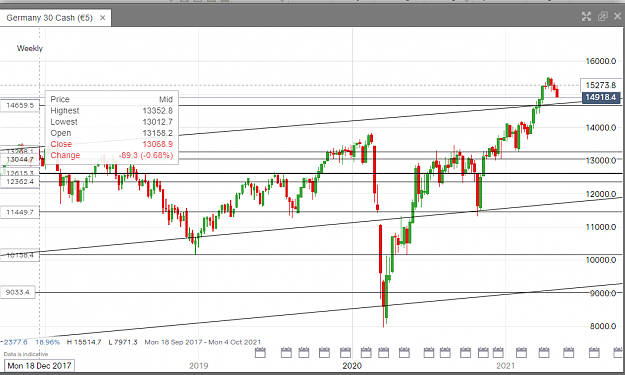Click the 9033.4 horizontal line label
Viewport: 625px width, 375px height.
[18, 292]
